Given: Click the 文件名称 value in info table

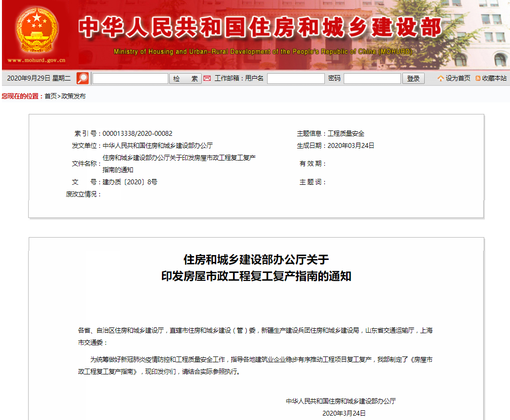Looking at the screenshot, I should tap(179, 163).
